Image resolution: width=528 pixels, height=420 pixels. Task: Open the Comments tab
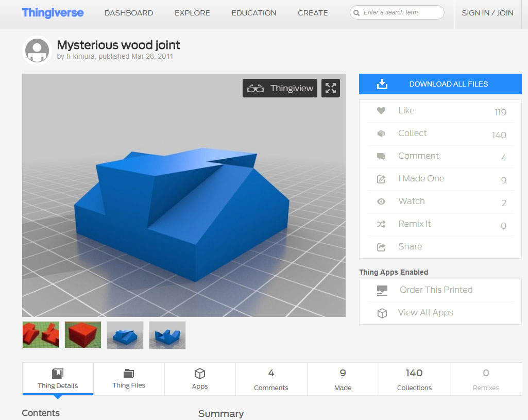[271, 379]
